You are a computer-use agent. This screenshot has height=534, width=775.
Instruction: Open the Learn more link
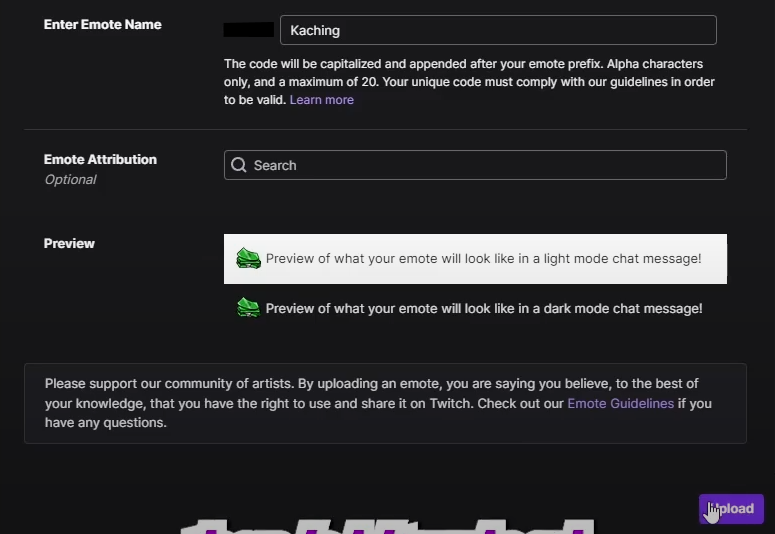coord(322,100)
